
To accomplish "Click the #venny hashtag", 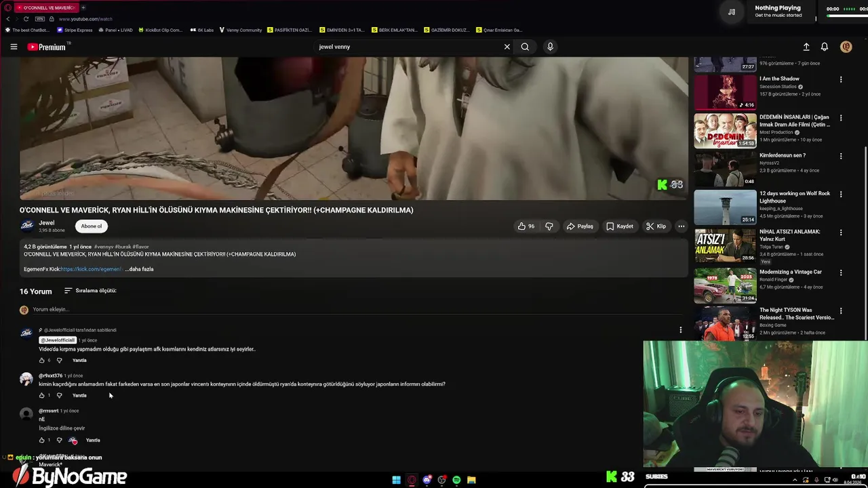I will (104, 247).
